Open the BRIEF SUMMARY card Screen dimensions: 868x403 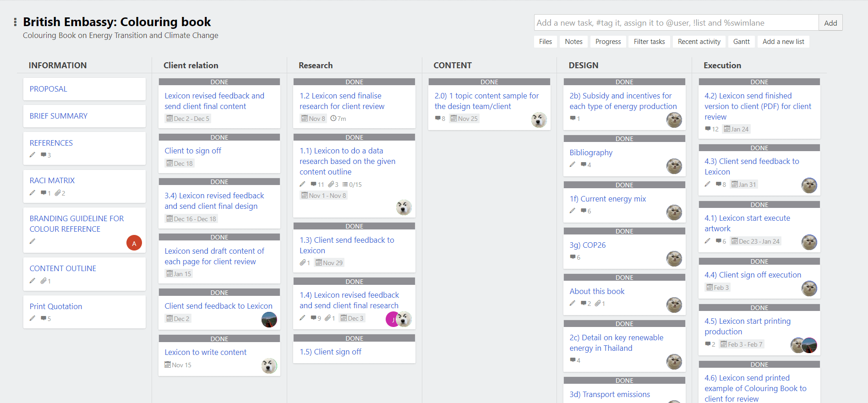click(x=59, y=116)
